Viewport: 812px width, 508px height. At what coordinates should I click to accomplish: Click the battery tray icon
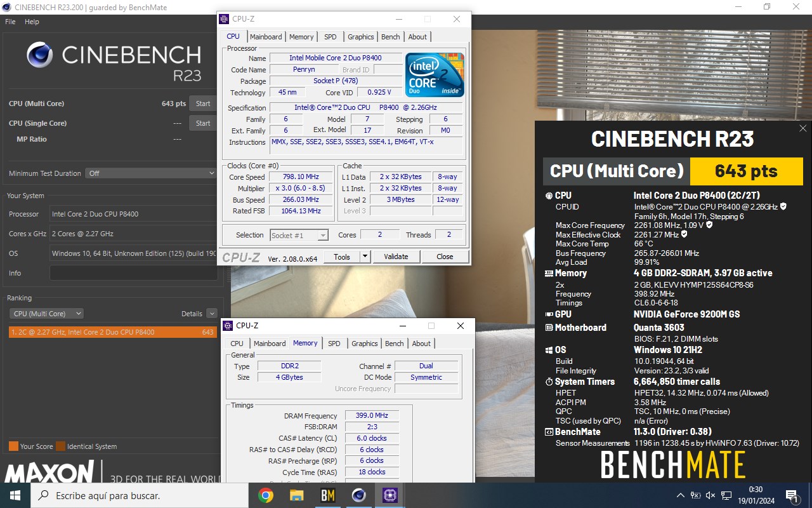[695, 495]
